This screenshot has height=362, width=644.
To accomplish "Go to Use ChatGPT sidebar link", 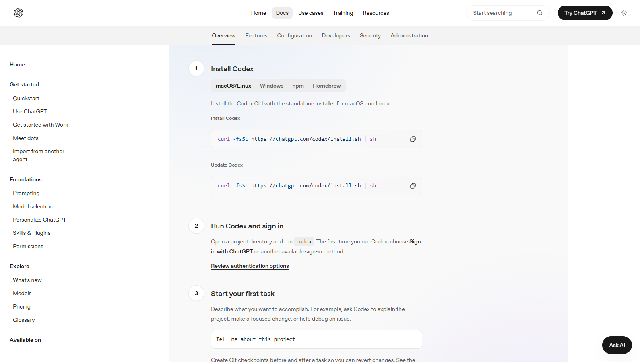I will coord(30,111).
